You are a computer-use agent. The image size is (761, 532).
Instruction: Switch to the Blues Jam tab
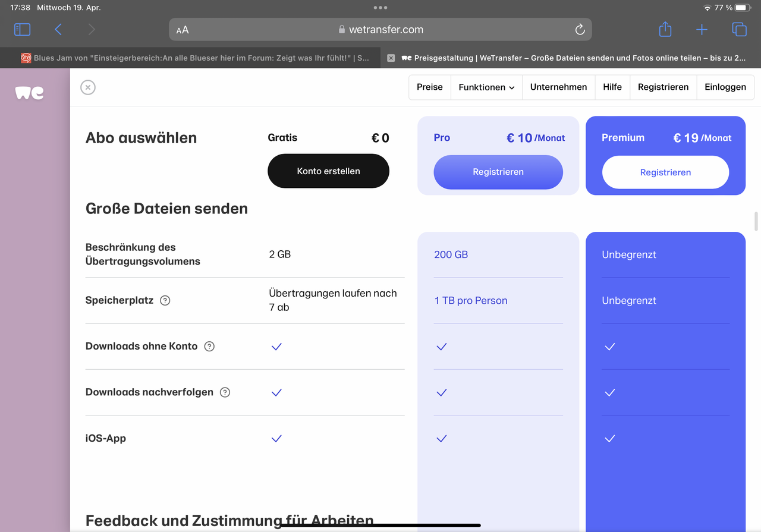[x=190, y=58]
